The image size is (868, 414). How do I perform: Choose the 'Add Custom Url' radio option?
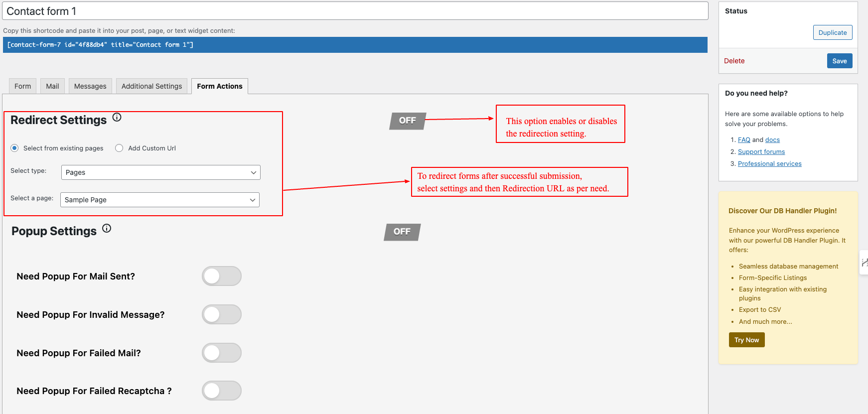pyautogui.click(x=119, y=148)
